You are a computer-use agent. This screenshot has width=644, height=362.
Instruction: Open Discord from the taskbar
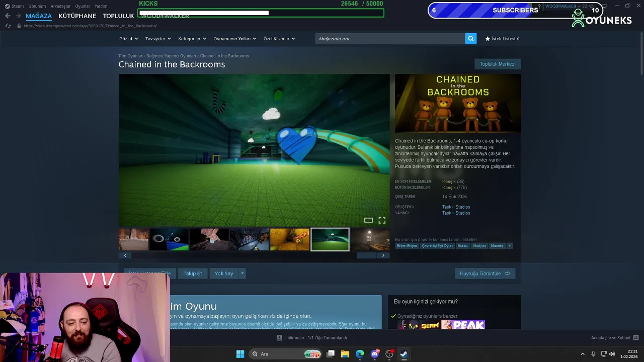374,354
